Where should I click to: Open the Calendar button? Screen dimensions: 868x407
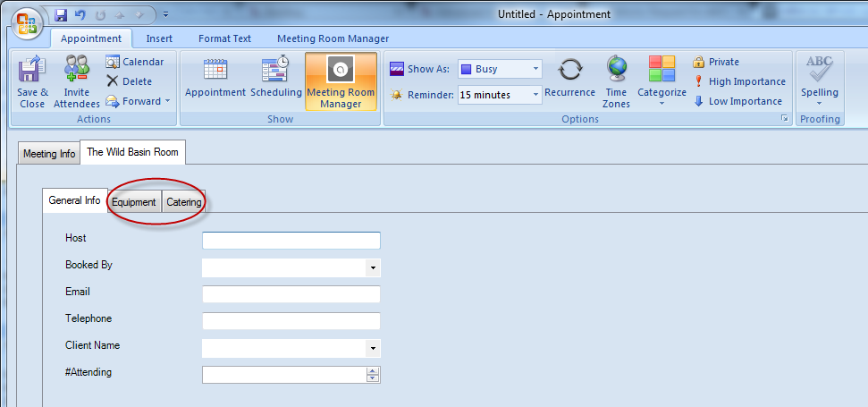[135, 62]
